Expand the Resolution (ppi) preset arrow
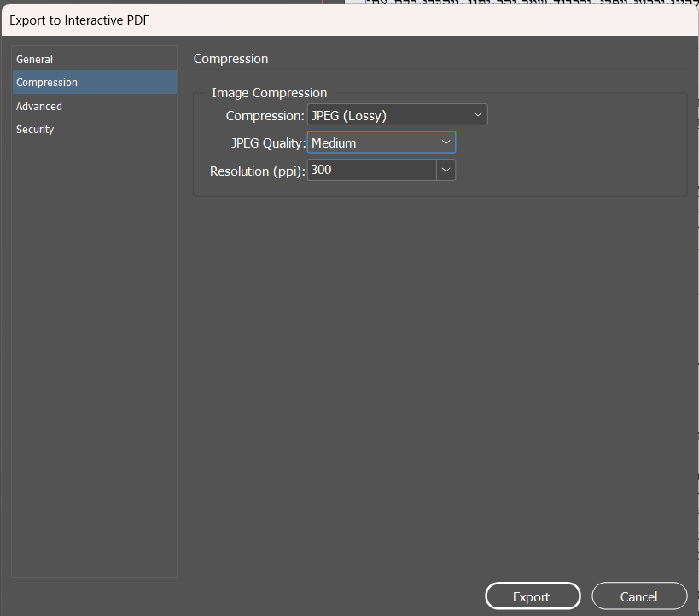 click(446, 170)
